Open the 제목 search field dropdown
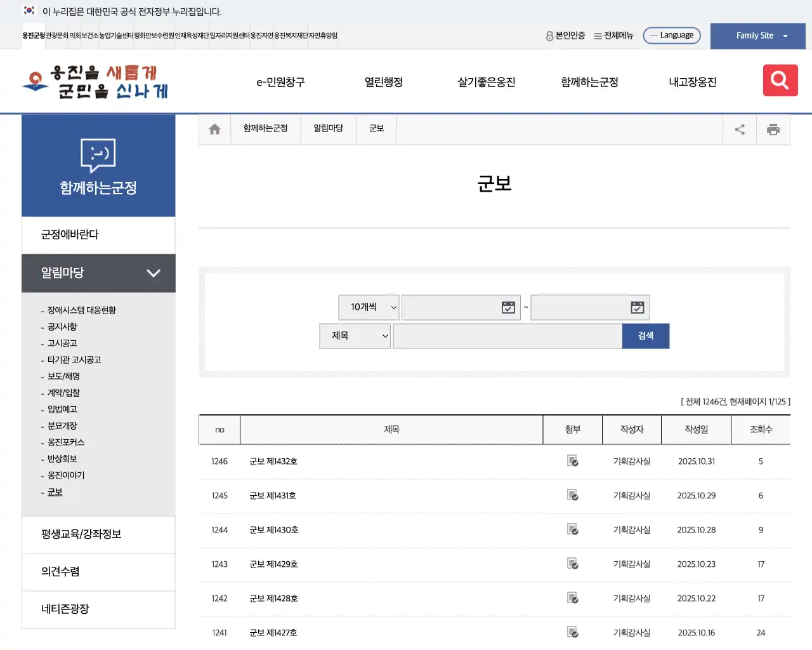 pyautogui.click(x=355, y=336)
